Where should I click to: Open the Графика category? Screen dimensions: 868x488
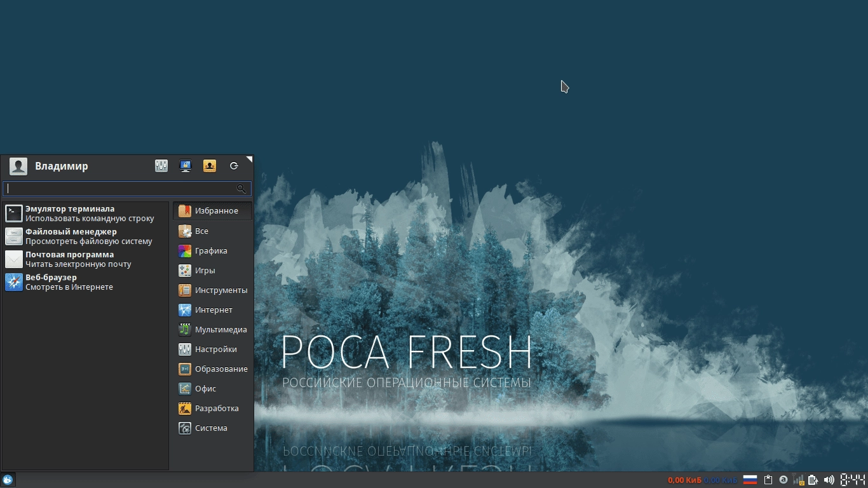(x=212, y=250)
